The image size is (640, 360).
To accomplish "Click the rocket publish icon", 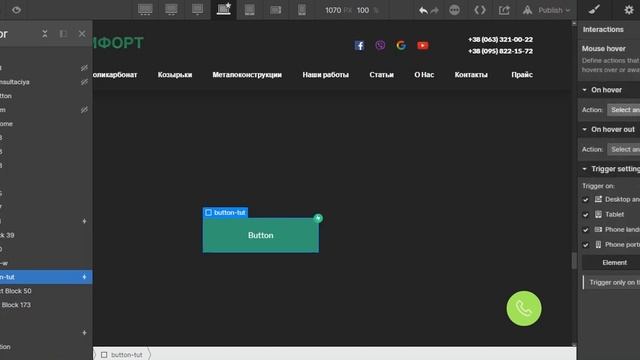I will [527, 10].
